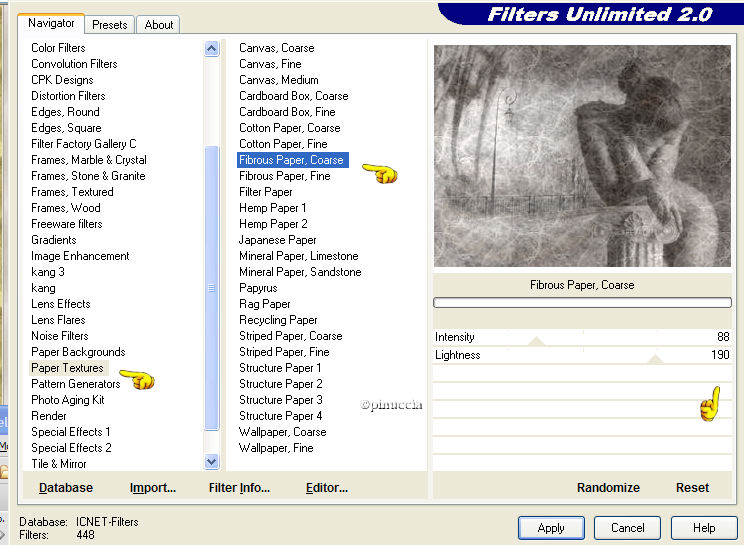
Task: Click the category list scrollbar thumb
Action: pyautogui.click(x=212, y=288)
